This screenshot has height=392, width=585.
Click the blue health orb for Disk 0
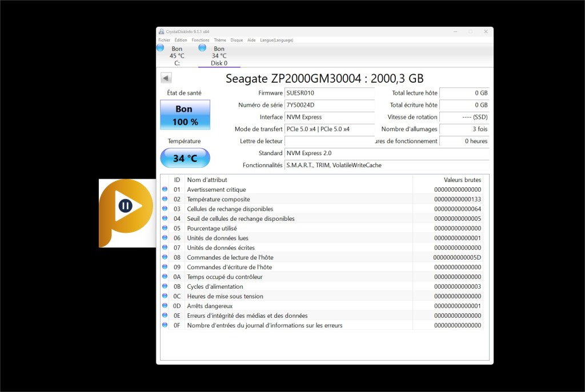click(202, 48)
